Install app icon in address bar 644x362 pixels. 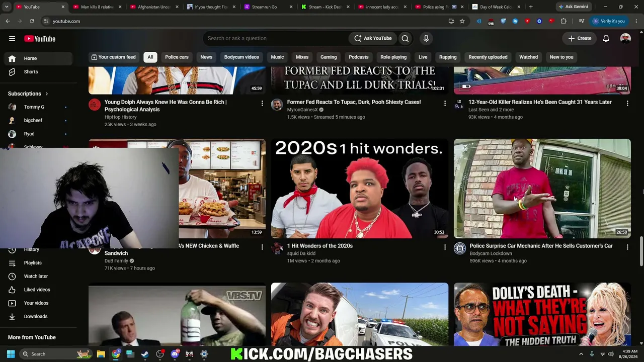coord(451,21)
